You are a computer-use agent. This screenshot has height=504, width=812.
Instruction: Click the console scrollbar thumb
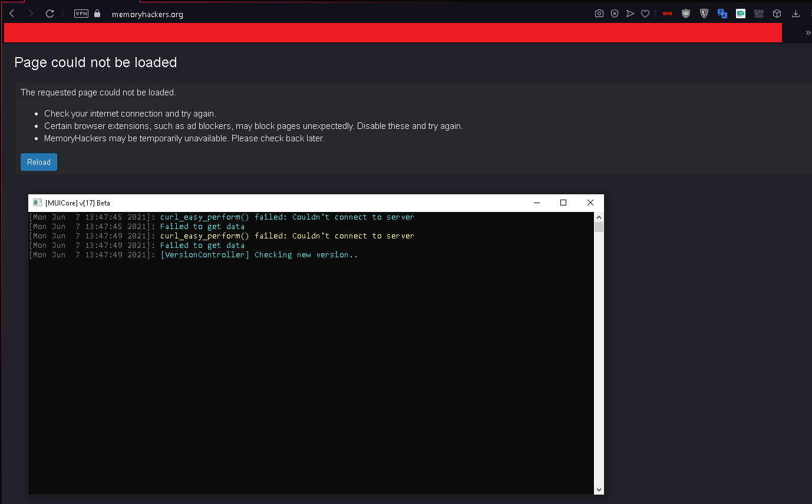599,227
